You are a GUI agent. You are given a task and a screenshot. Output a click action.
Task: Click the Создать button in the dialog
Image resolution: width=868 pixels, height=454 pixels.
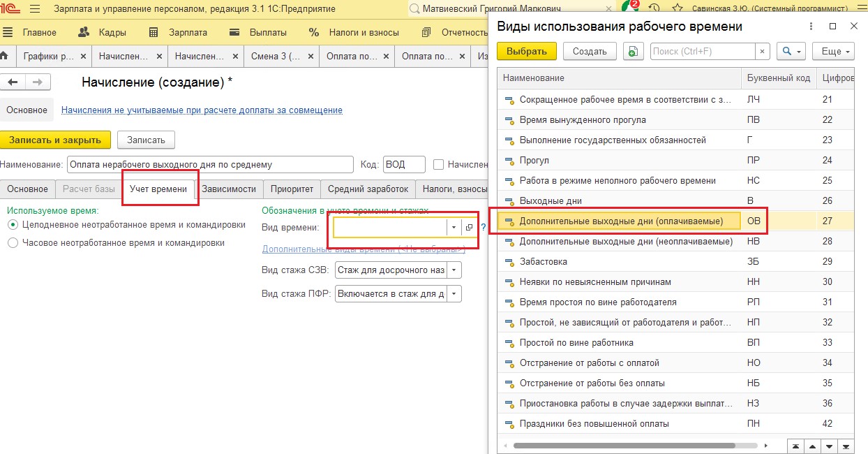click(590, 51)
